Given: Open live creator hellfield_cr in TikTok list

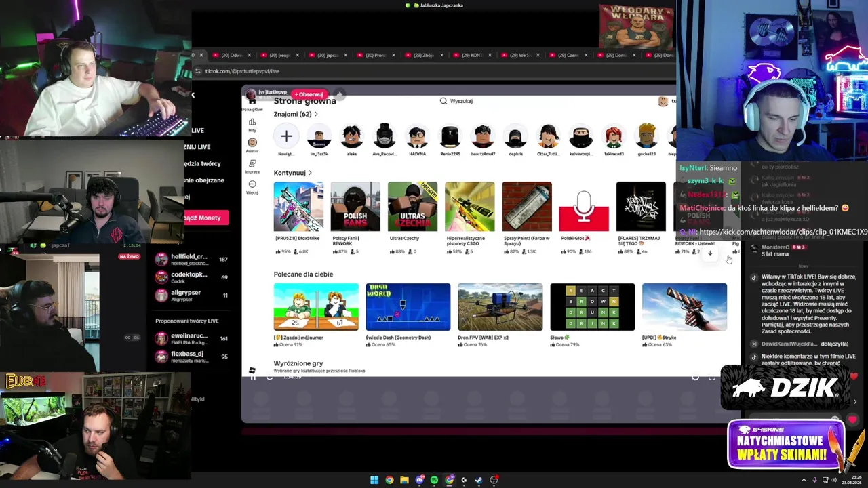Looking at the screenshot, I should point(191,260).
